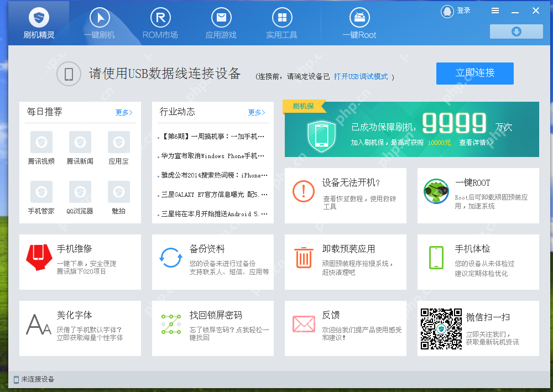
Task: Select the trash icon for 卸载预装应用
Action: pyautogui.click(x=303, y=257)
